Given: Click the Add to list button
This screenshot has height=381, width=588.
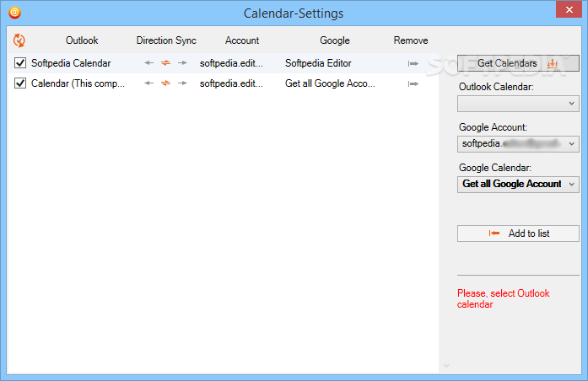Looking at the screenshot, I should (518, 233).
